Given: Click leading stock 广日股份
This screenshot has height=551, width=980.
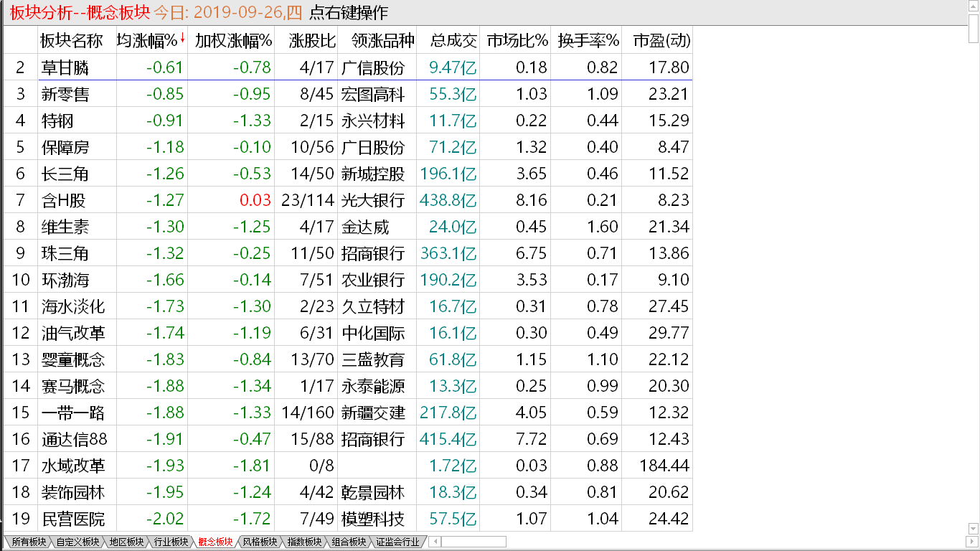Looking at the screenshot, I should 373,147.
